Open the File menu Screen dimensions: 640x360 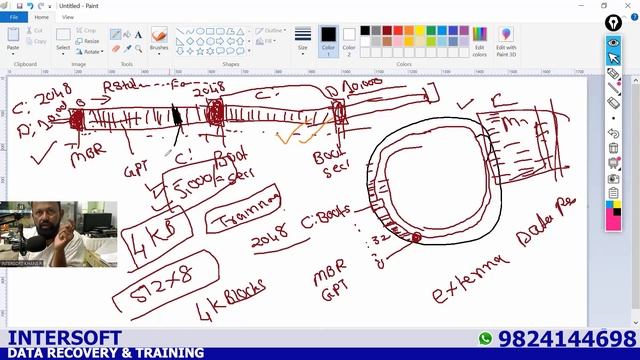pos(14,17)
